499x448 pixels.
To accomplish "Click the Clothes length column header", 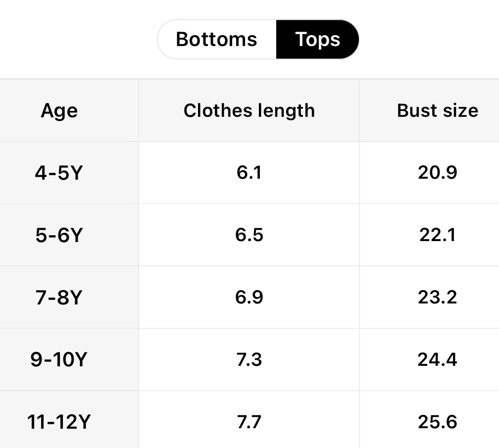I will [249, 110].
